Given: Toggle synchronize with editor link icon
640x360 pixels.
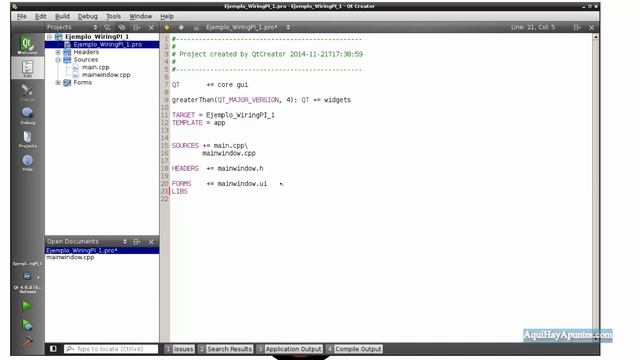Looking at the screenshot, I should 122,27.
